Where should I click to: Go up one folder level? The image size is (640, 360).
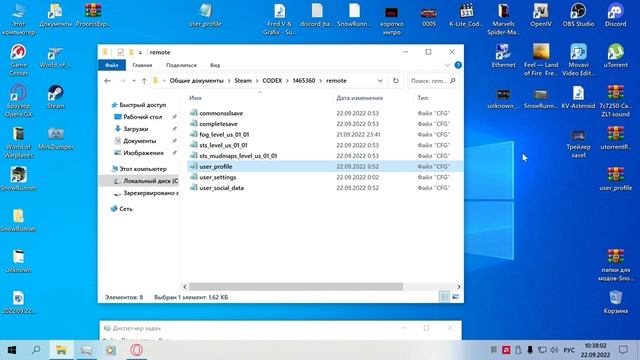144,81
